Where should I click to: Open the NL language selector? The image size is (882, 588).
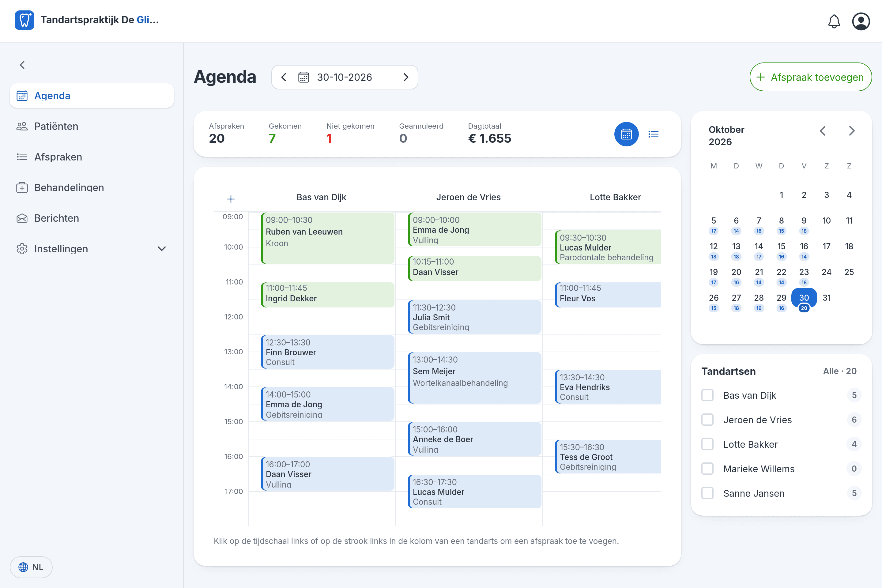pos(31,567)
